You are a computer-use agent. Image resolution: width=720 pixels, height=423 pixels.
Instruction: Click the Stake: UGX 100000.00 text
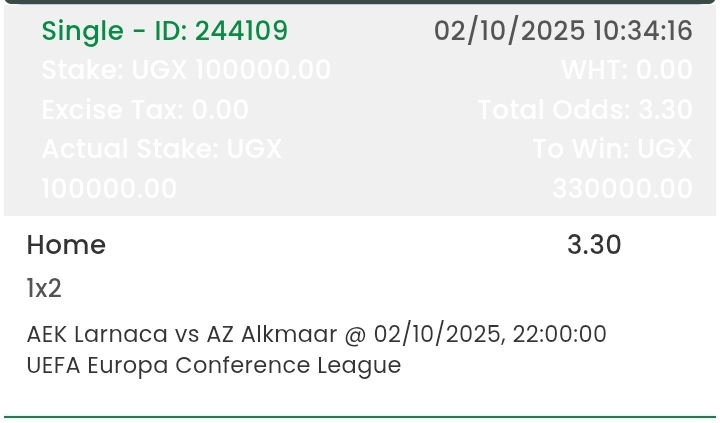click(x=186, y=70)
